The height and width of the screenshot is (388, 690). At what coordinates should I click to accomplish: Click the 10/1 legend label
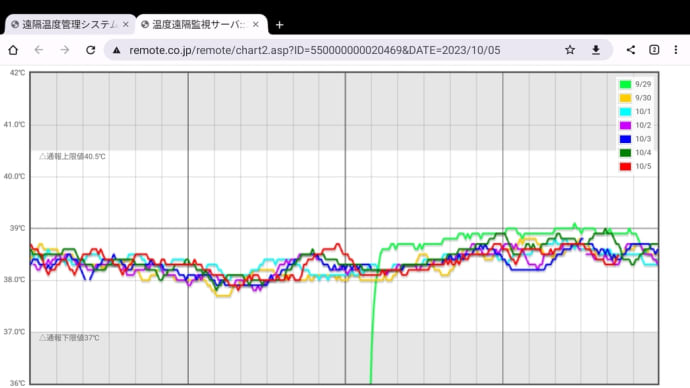tap(643, 111)
